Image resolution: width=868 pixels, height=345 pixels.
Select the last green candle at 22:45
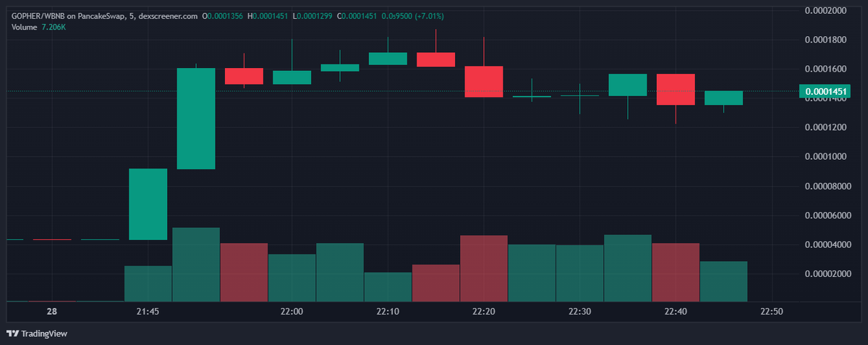[723, 98]
